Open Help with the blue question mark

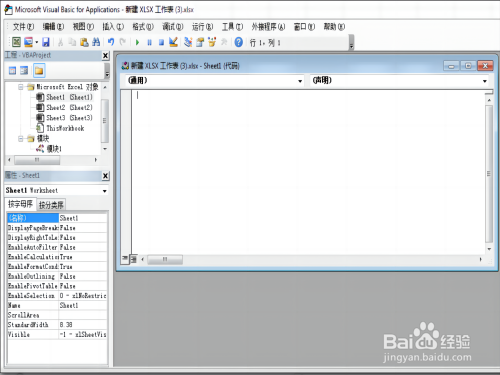239,42
